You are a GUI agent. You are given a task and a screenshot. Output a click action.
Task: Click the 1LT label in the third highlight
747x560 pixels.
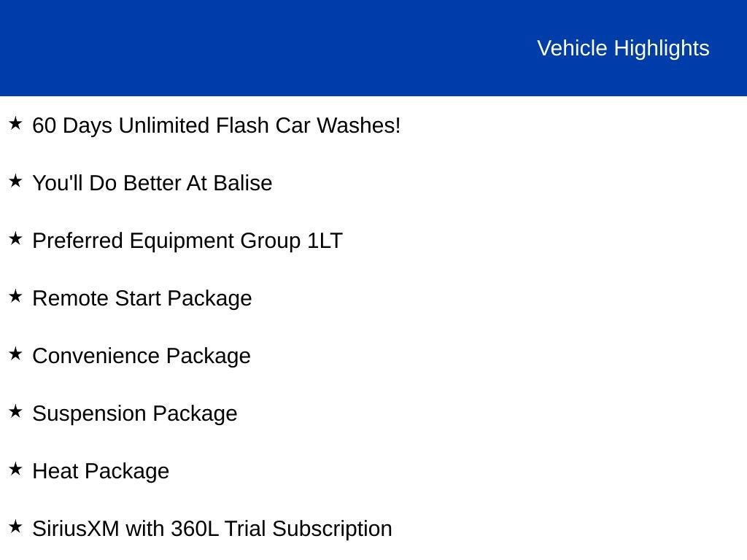pyautogui.click(x=325, y=241)
